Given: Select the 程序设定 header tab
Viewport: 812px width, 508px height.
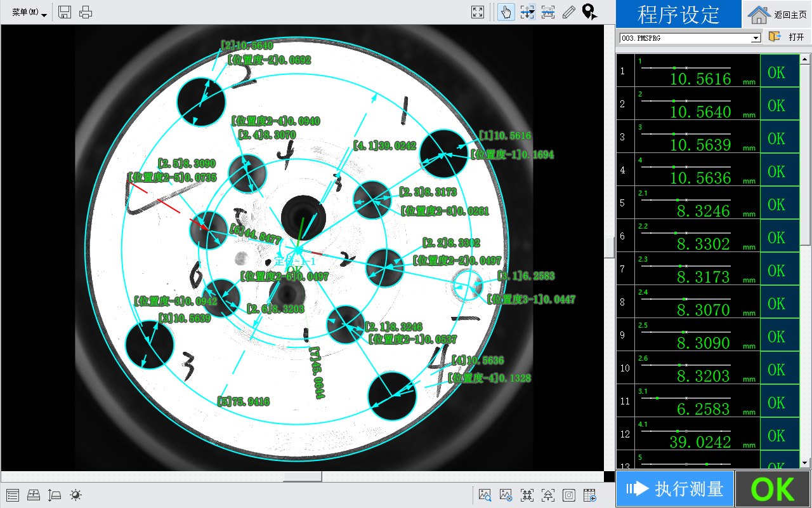Looking at the screenshot, I should pos(678,14).
